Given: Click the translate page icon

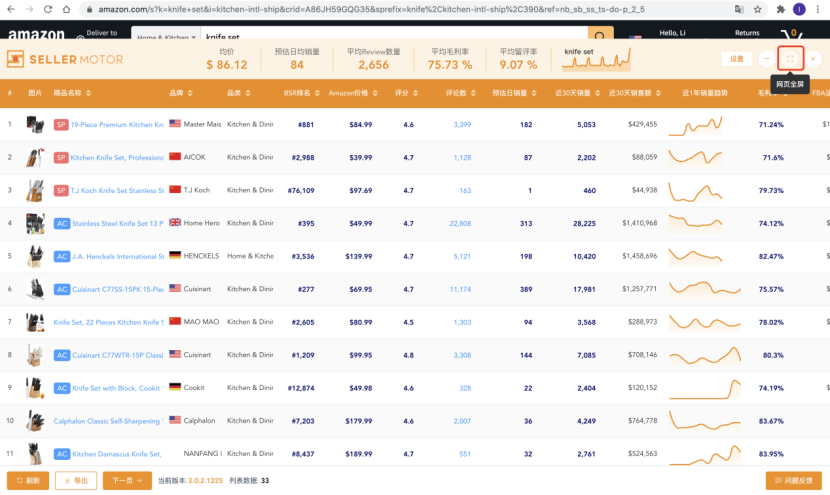Looking at the screenshot, I should click(x=739, y=9).
